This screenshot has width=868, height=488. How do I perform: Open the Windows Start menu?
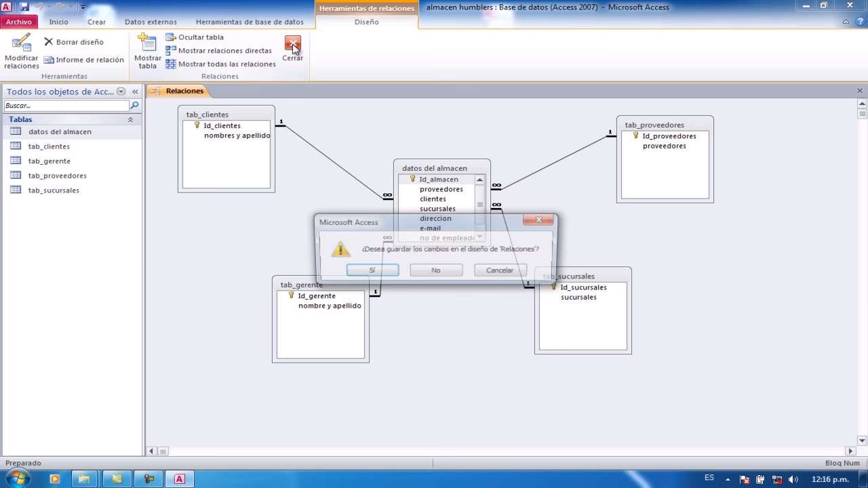click(x=18, y=479)
